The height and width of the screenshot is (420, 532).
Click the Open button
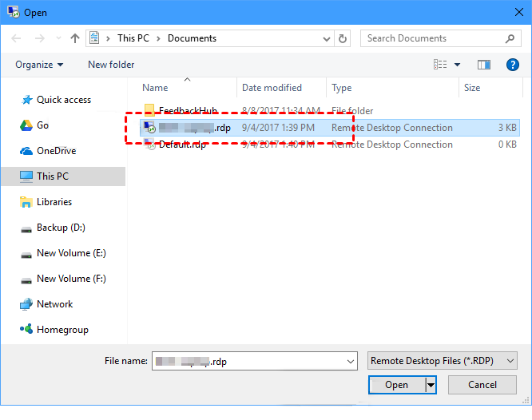397,385
